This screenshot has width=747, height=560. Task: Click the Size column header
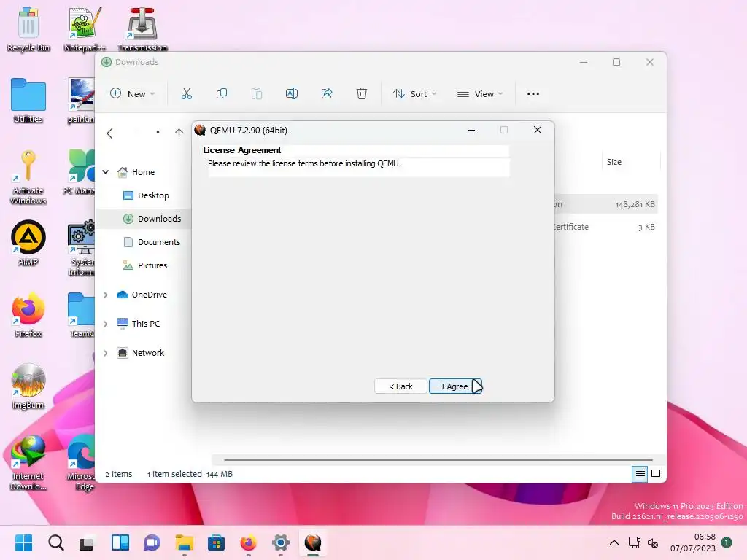point(630,162)
